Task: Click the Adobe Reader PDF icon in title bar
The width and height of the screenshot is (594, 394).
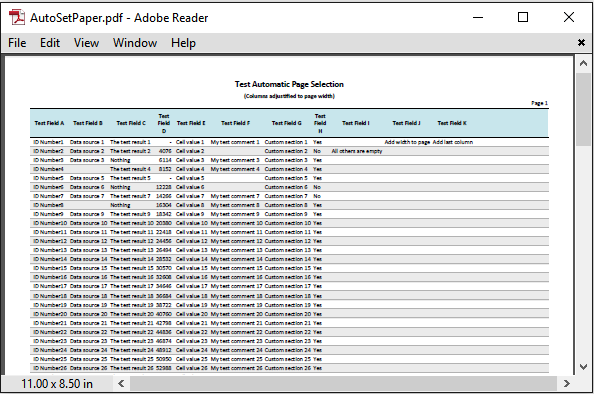Action: (x=17, y=17)
